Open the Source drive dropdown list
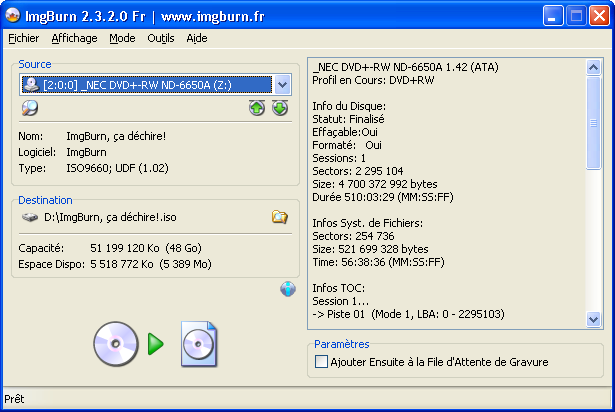 point(281,85)
